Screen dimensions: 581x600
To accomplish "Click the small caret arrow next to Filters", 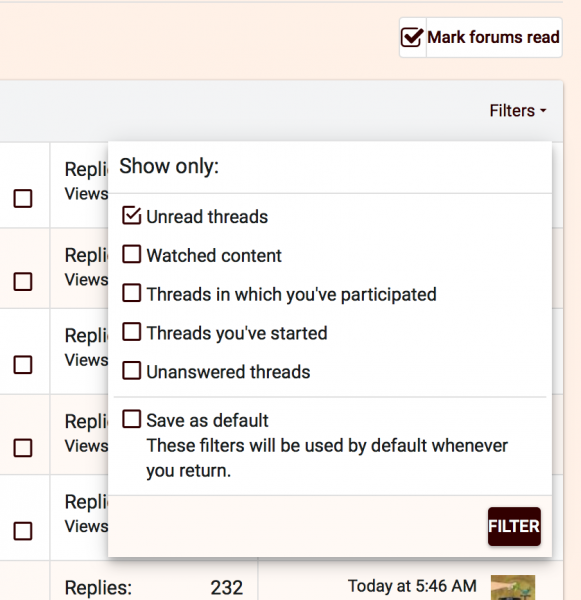I will click(543, 111).
